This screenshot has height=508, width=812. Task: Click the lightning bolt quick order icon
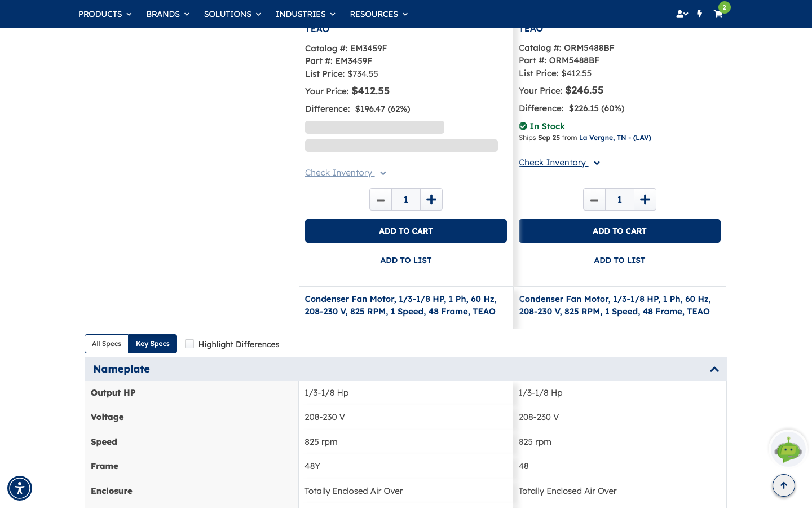click(700, 14)
